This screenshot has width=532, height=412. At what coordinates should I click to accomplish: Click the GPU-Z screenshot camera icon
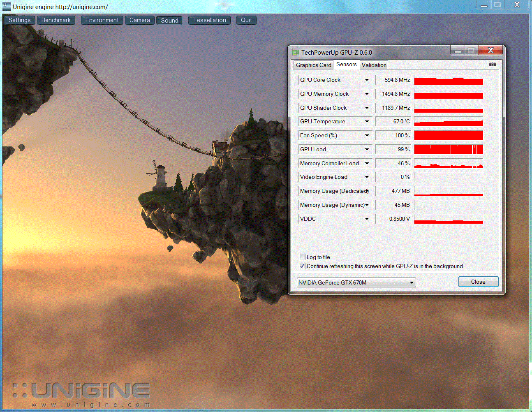coord(493,65)
